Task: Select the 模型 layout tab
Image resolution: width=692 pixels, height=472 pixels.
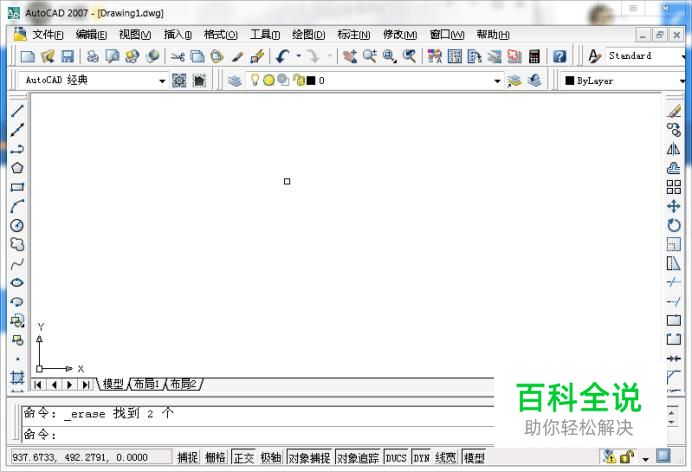Action: (x=113, y=384)
